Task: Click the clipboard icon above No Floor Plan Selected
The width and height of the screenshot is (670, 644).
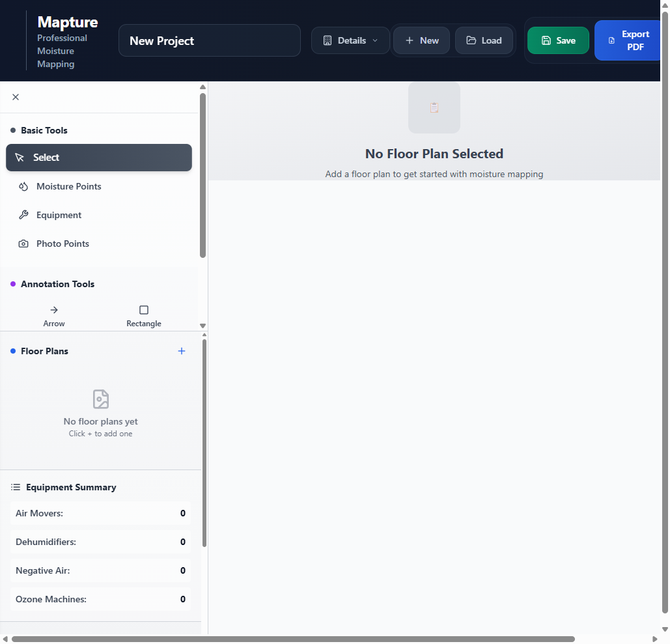Action: [434, 107]
